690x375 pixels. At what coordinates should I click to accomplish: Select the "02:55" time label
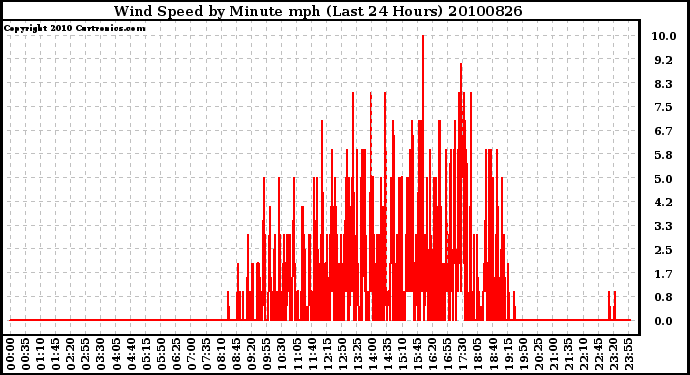click(x=86, y=354)
